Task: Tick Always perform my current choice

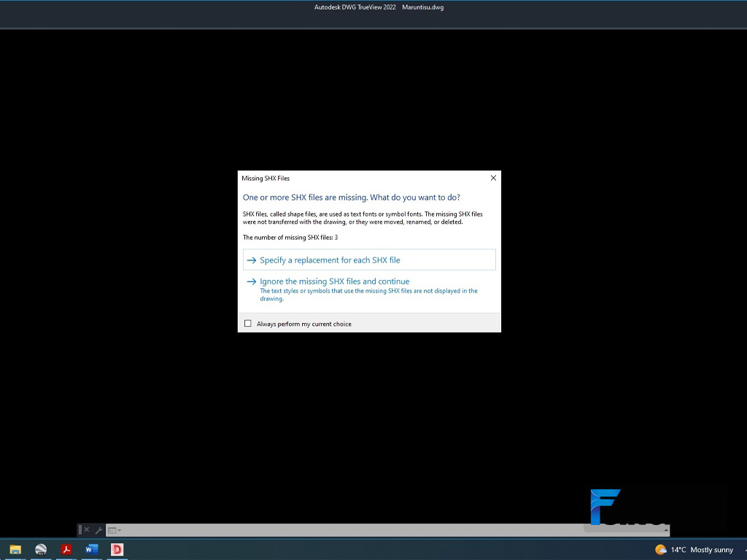Action: pos(248,323)
